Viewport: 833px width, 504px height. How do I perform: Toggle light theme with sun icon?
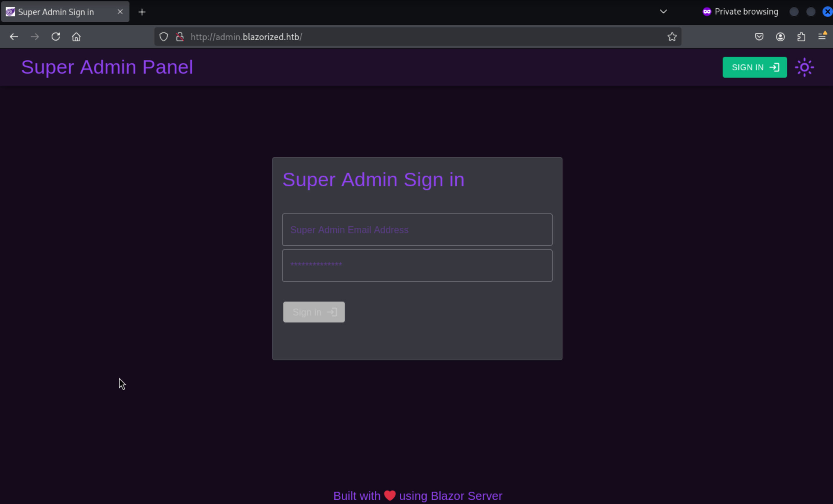804,68
